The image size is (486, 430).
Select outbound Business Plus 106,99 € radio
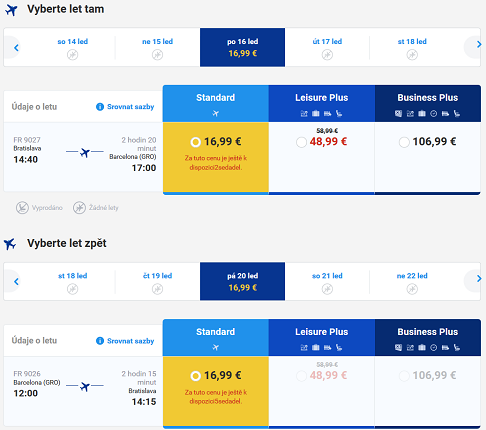(404, 142)
